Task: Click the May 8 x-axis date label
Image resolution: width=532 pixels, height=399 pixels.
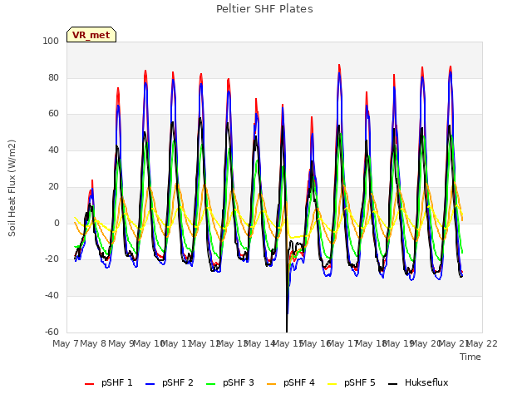Action: 93,343
